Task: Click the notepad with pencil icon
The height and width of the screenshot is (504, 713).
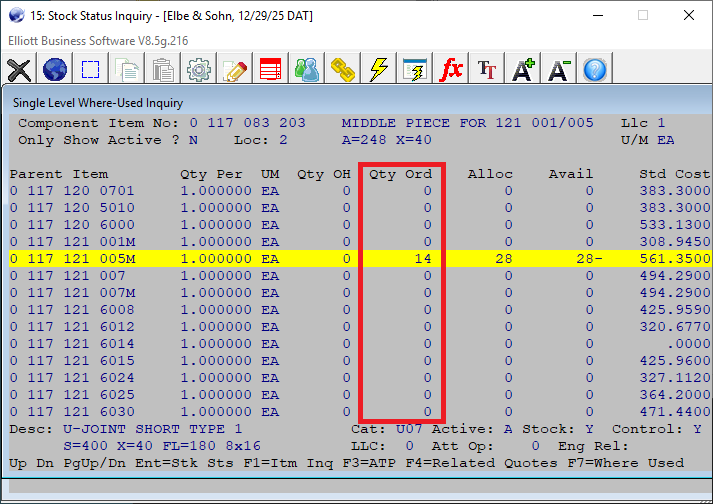Action: [x=235, y=70]
